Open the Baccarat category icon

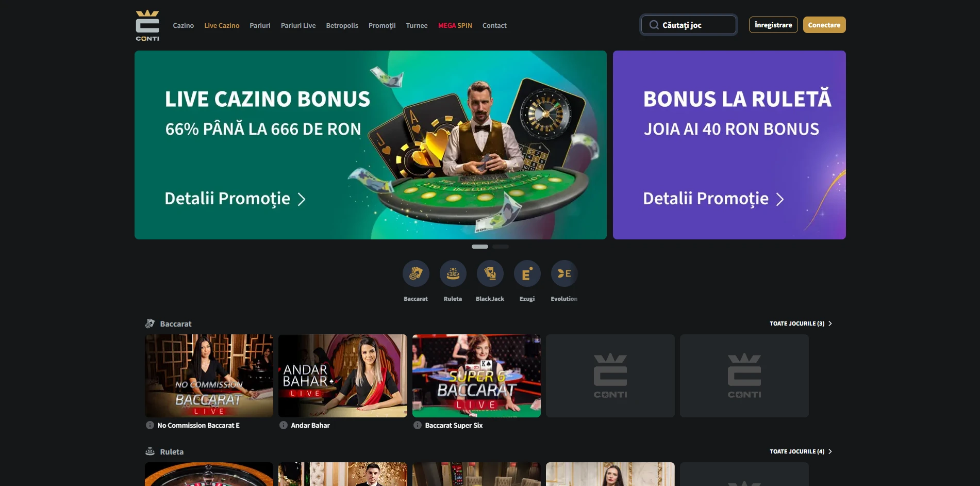coord(416,273)
